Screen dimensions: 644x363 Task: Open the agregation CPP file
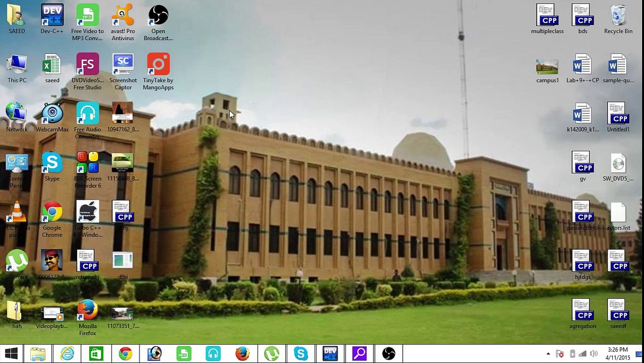pos(583,315)
